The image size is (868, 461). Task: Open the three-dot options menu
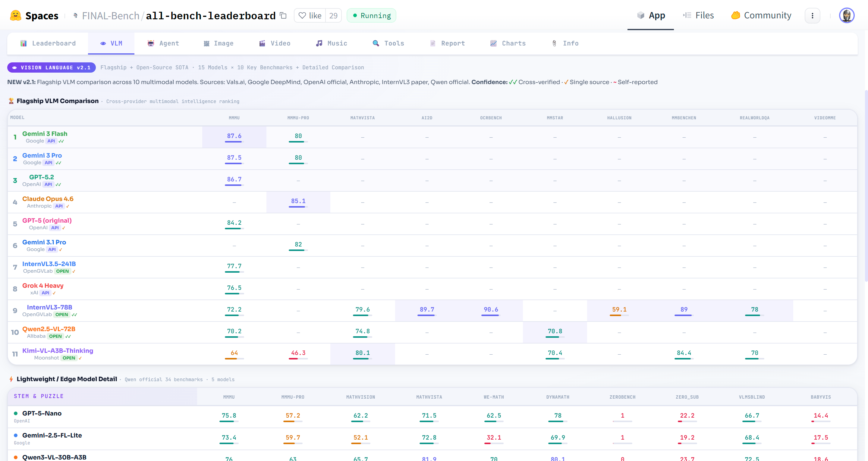coord(812,15)
